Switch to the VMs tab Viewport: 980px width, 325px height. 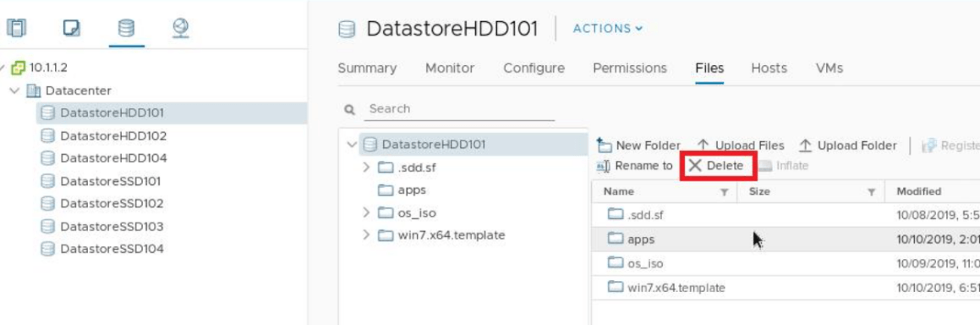(x=829, y=68)
